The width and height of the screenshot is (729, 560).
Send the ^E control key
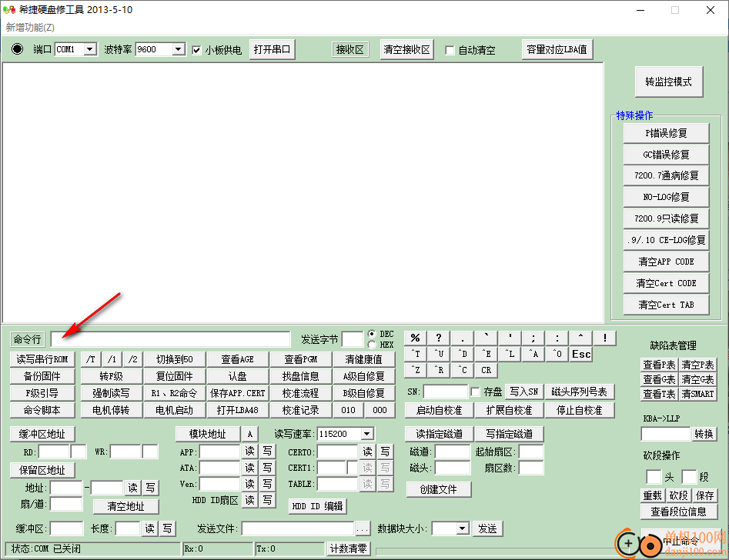[487, 354]
